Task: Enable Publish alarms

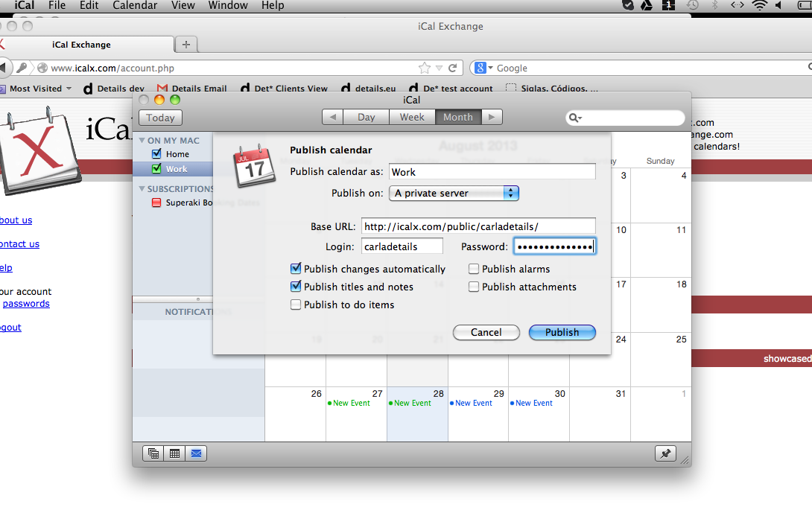Action: point(474,269)
